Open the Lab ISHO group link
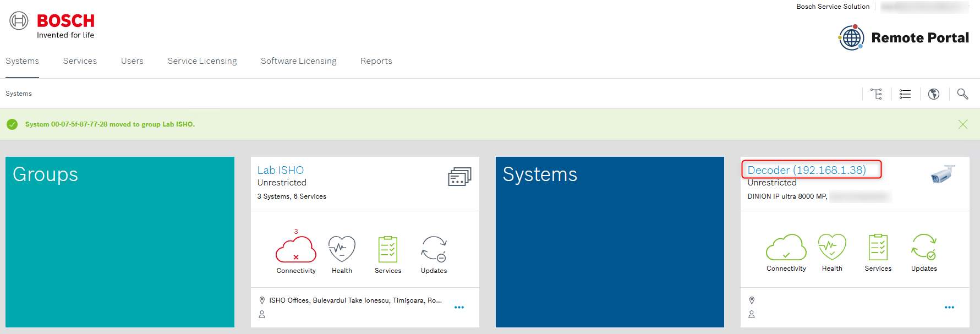The image size is (980, 334). click(x=281, y=170)
